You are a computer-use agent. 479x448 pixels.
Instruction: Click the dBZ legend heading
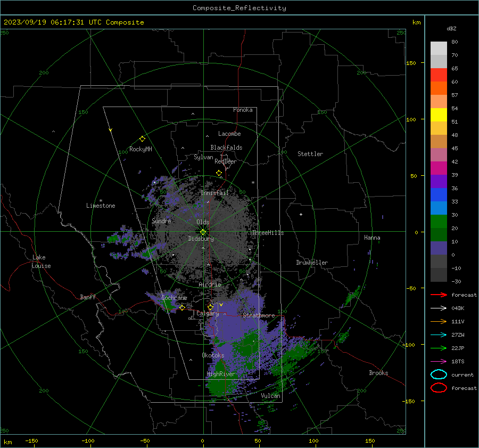click(x=451, y=29)
